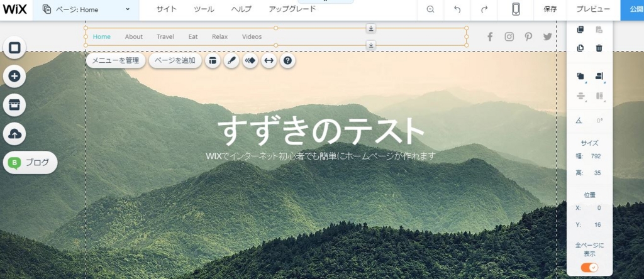The height and width of the screenshot is (279, 644).
Task: Click the ページを追加 button
Action: (175, 60)
